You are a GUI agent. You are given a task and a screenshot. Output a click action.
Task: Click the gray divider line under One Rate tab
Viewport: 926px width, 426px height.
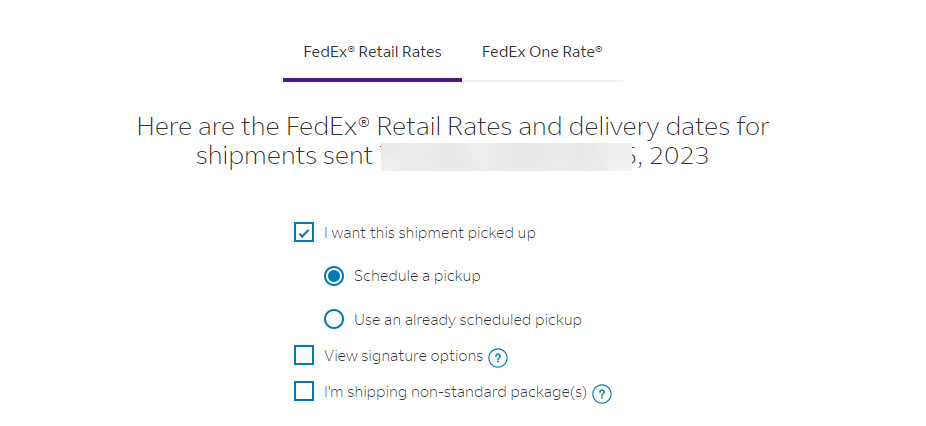(x=542, y=80)
